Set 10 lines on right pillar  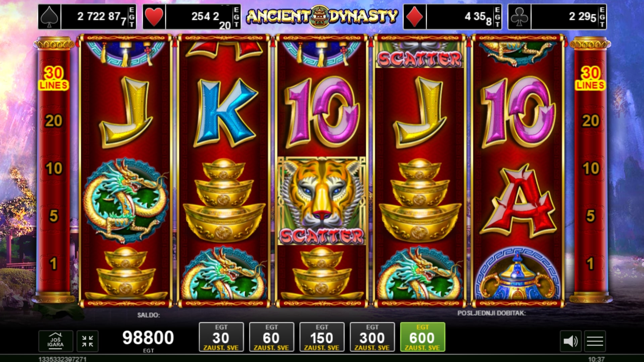coord(590,168)
